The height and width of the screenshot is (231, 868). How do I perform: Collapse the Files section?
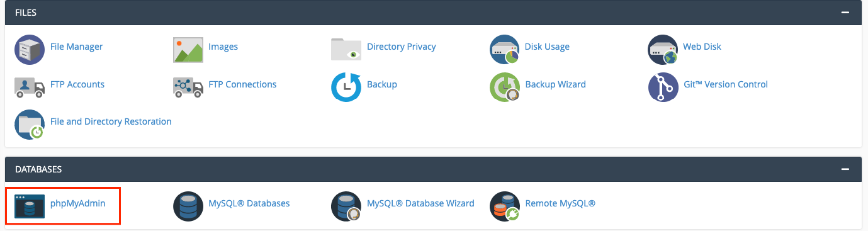846,13
